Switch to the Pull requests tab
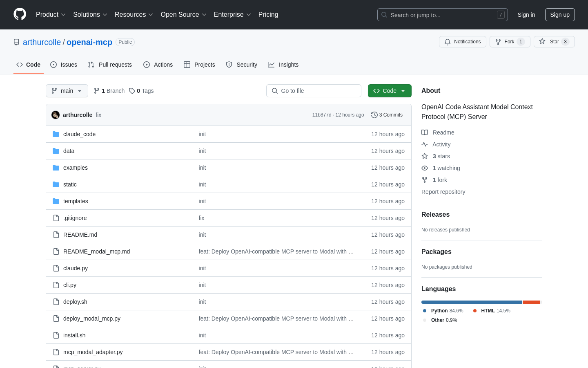Image resolution: width=588 pixels, height=368 pixels. [110, 65]
